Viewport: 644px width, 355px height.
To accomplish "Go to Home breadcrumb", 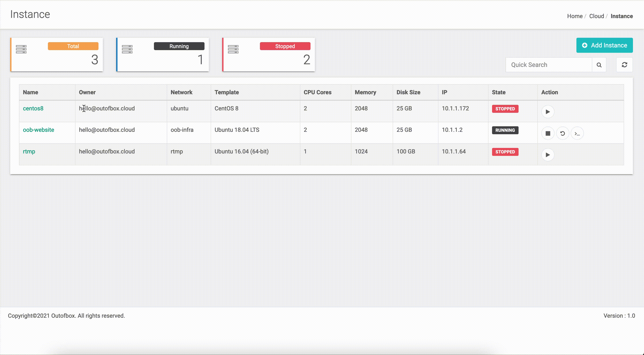I will click(575, 16).
